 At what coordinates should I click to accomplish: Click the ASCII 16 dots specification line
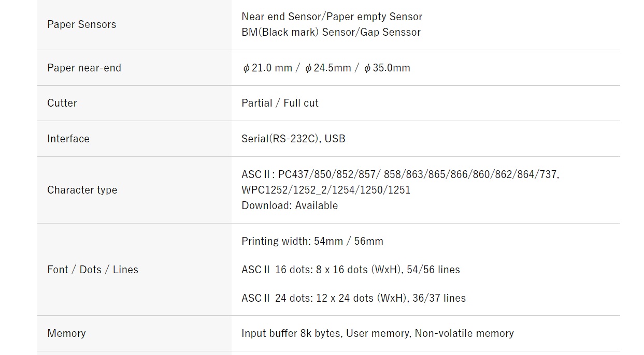coord(351,270)
